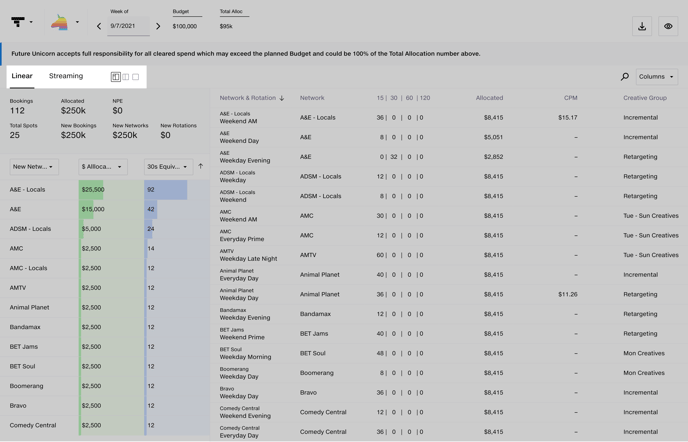Select the two-column layout icon
688x442 pixels.
pos(125,77)
